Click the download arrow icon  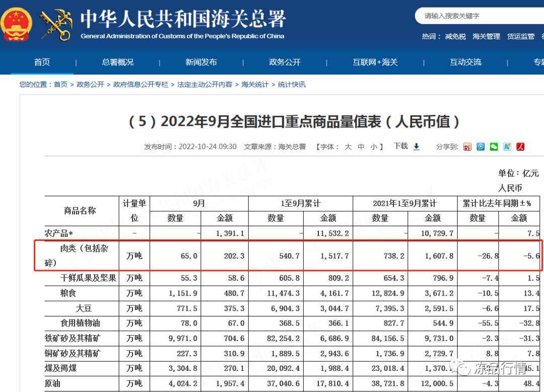point(417,147)
